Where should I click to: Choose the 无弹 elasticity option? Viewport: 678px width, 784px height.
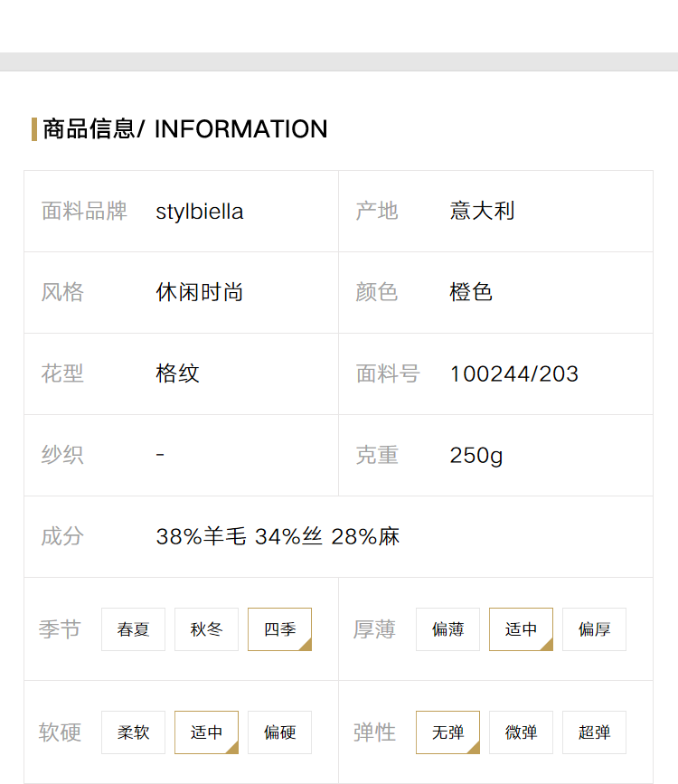pos(447,732)
